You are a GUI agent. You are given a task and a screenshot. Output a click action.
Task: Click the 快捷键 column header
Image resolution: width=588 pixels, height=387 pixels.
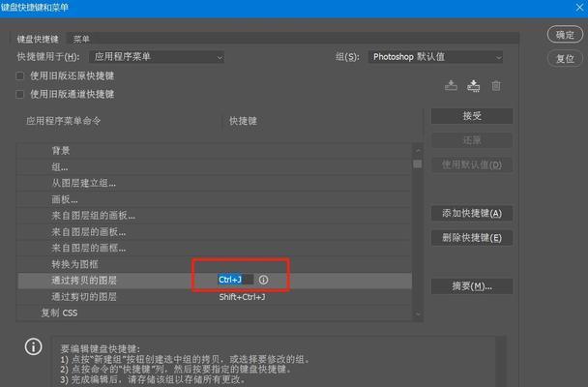(243, 121)
